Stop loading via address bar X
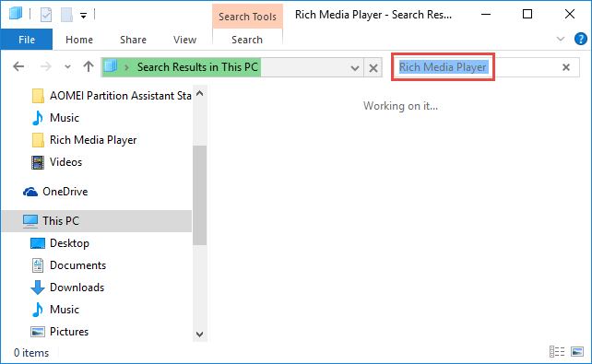Viewport: 592px width, 364px height. pyautogui.click(x=373, y=68)
